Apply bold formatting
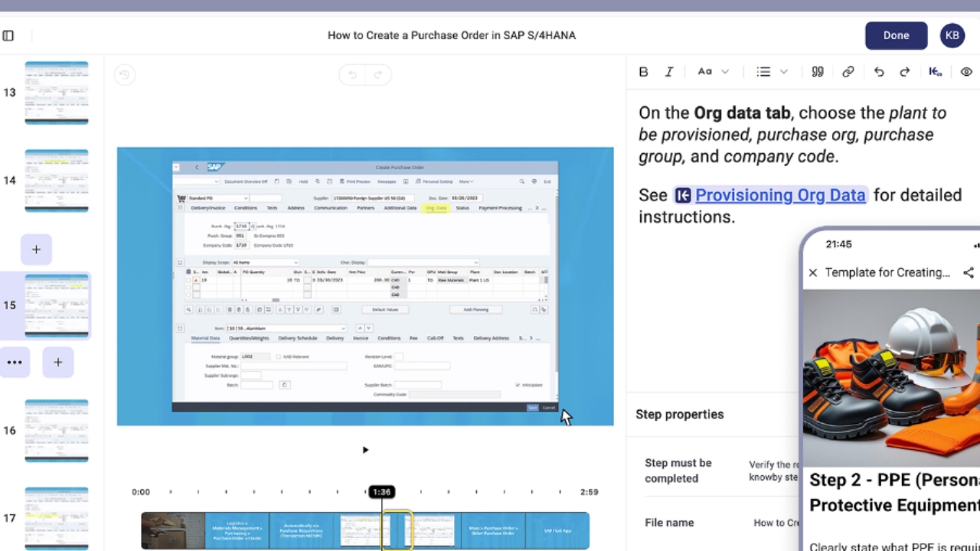This screenshot has height=551, width=980. 643,71
